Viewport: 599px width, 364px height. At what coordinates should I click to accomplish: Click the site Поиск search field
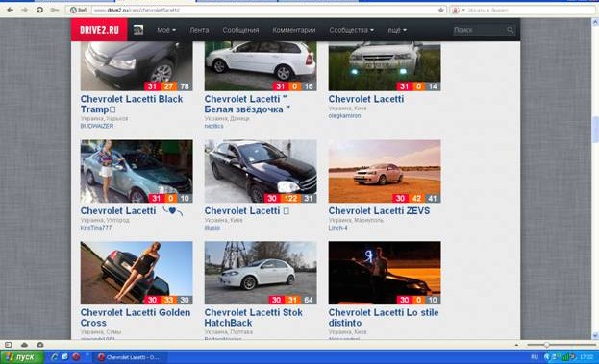478,30
